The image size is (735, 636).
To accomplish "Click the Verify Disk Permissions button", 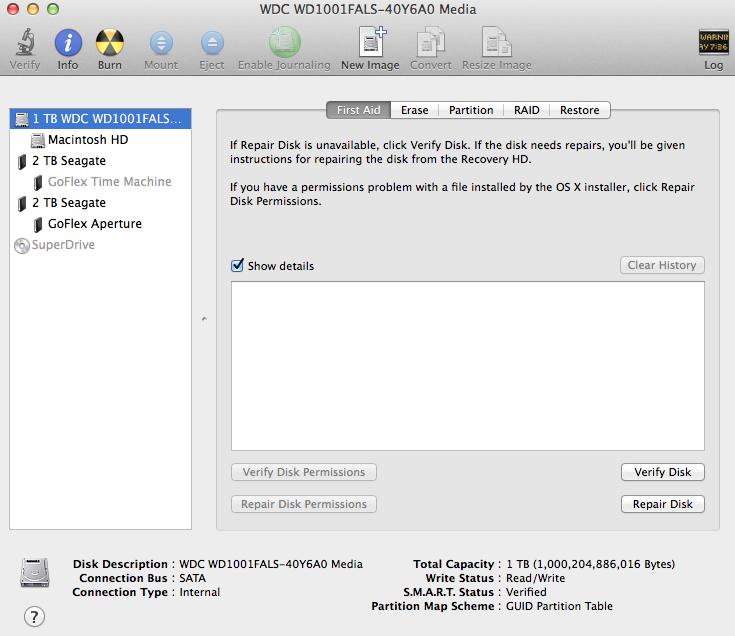I will [x=304, y=472].
